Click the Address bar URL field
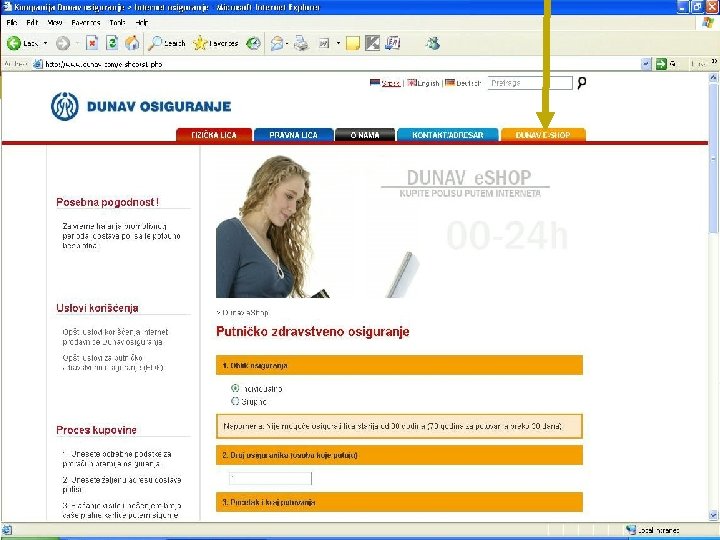720x540 pixels. [x=342, y=64]
